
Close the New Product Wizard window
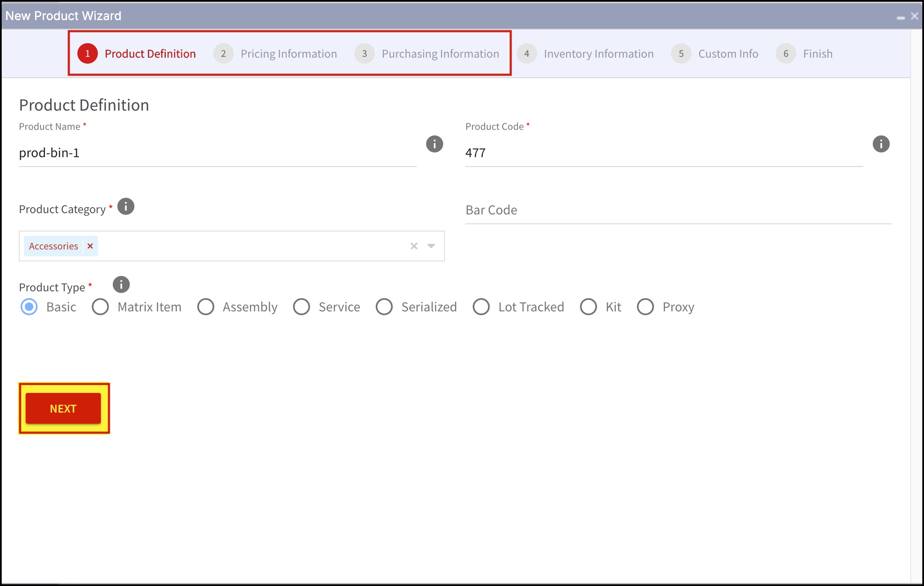click(915, 16)
